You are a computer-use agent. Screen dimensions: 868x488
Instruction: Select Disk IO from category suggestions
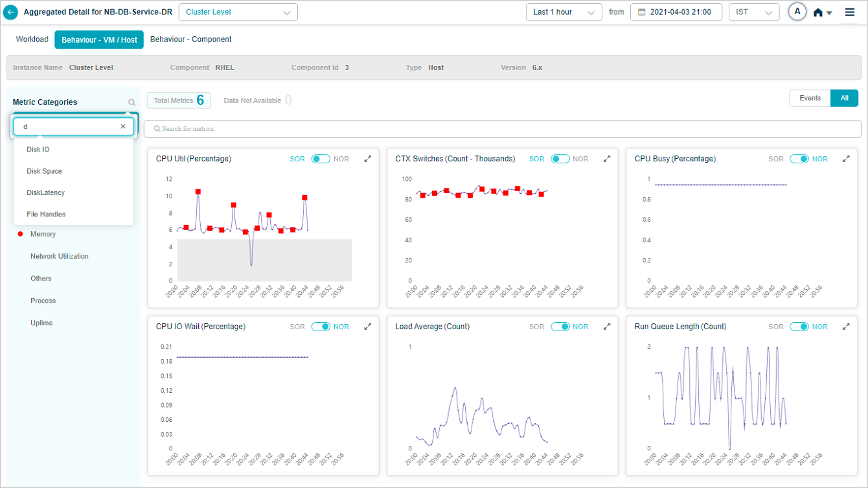[38, 149]
